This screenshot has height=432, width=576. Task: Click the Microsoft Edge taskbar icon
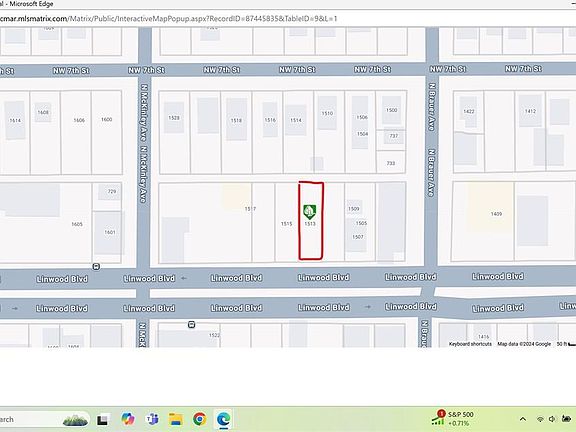223,419
